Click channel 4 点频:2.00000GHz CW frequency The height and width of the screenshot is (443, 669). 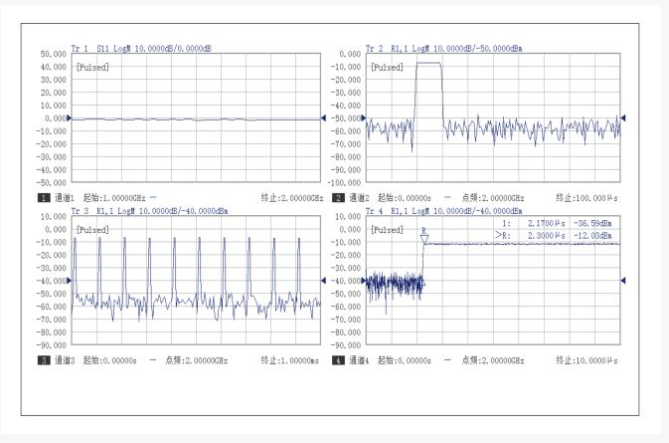click(x=493, y=361)
